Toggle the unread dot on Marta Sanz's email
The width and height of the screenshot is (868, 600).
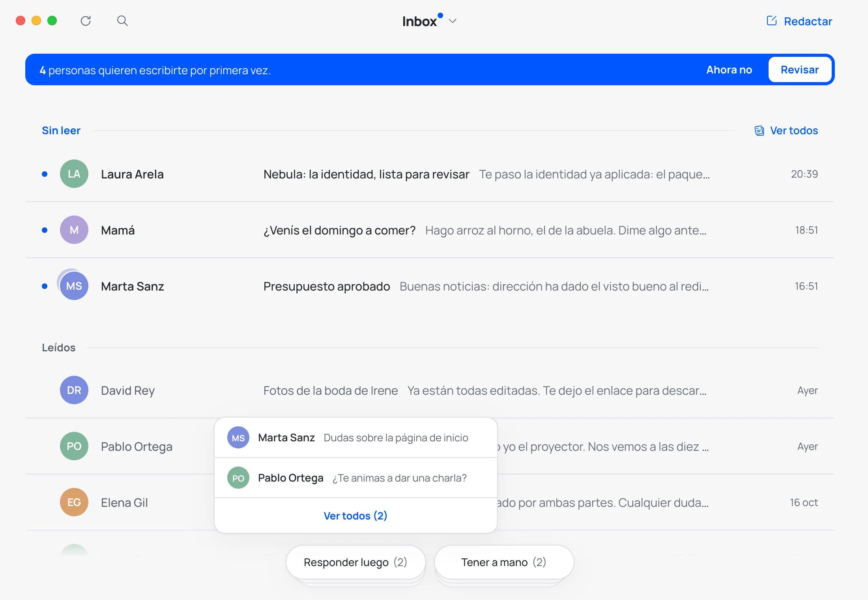45,286
